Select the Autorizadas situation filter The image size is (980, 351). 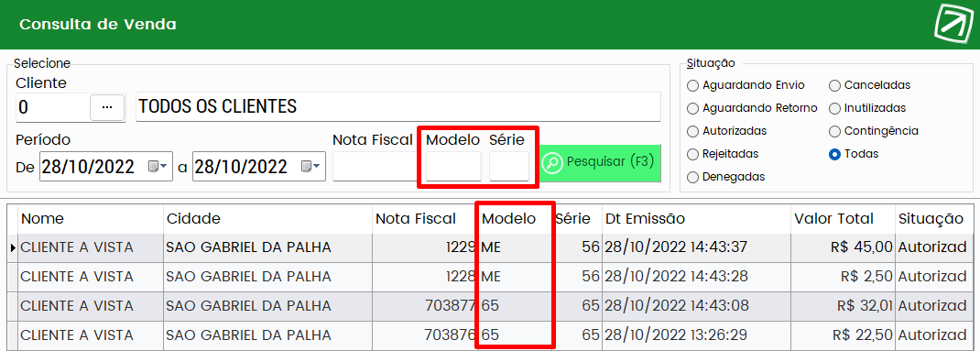coord(692,131)
